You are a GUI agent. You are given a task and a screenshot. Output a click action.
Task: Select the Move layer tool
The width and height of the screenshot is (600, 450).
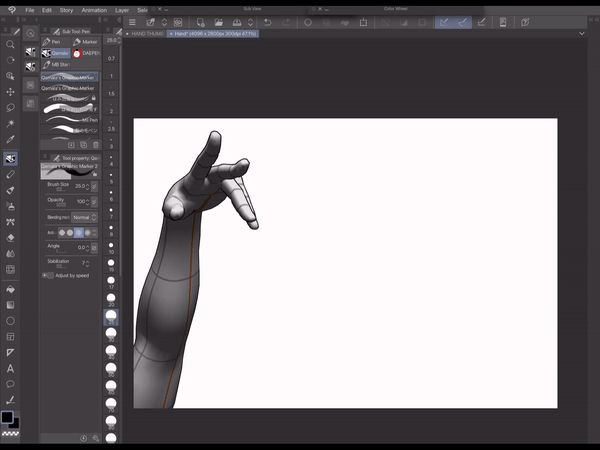point(10,92)
